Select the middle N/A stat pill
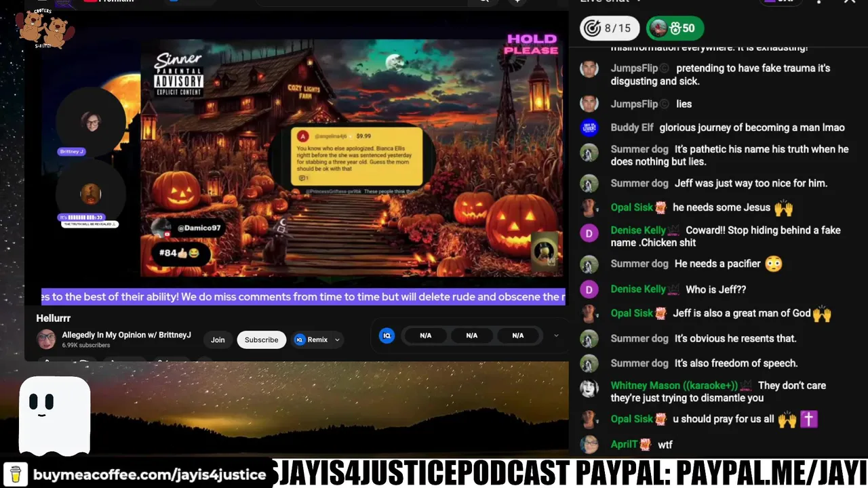Viewport: 868px width, 488px height. [x=472, y=335]
